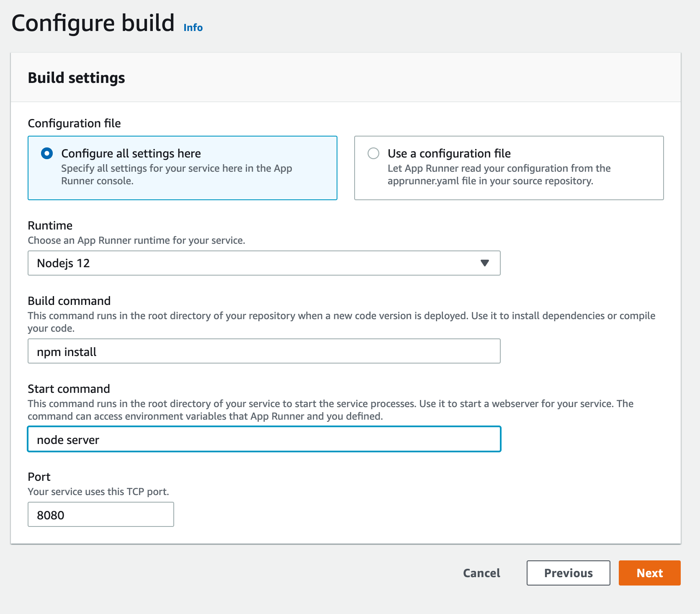Click the Configuration file section label
This screenshot has width=700, height=614.
(74, 124)
